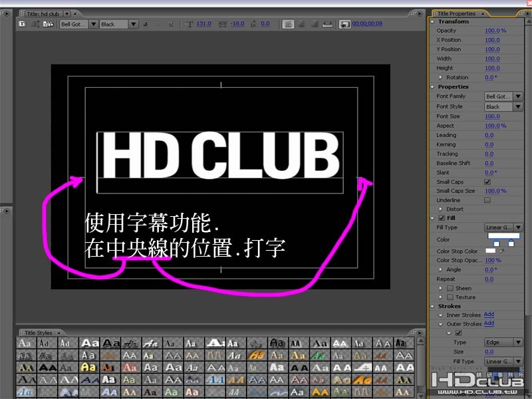Collapse Outer Strokes group

click(440, 324)
